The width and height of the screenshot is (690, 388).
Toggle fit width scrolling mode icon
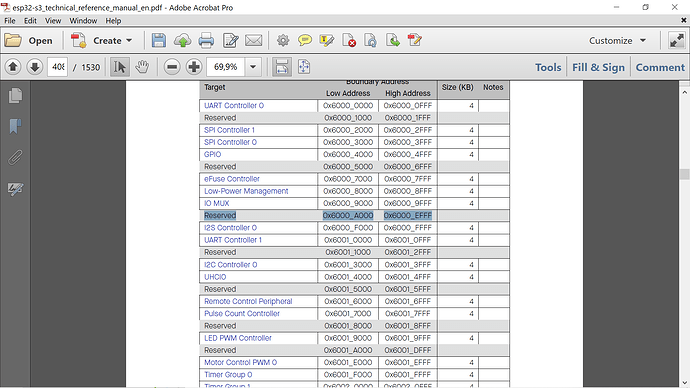282,67
